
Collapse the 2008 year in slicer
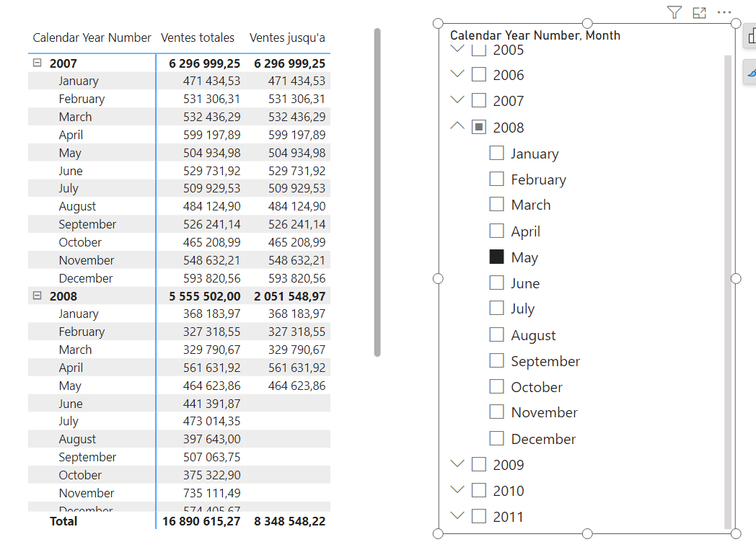coord(457,126)
